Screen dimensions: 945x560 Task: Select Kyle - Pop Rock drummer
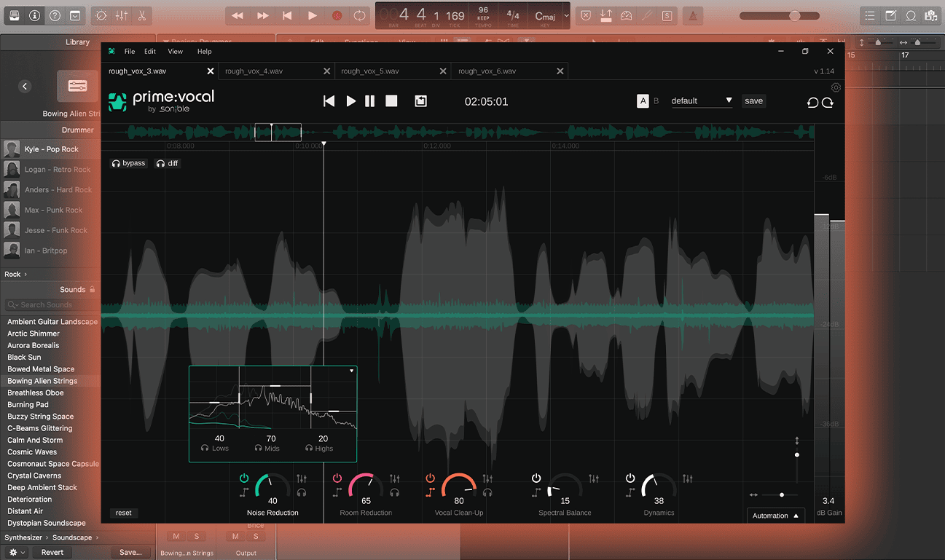(50, 149)
